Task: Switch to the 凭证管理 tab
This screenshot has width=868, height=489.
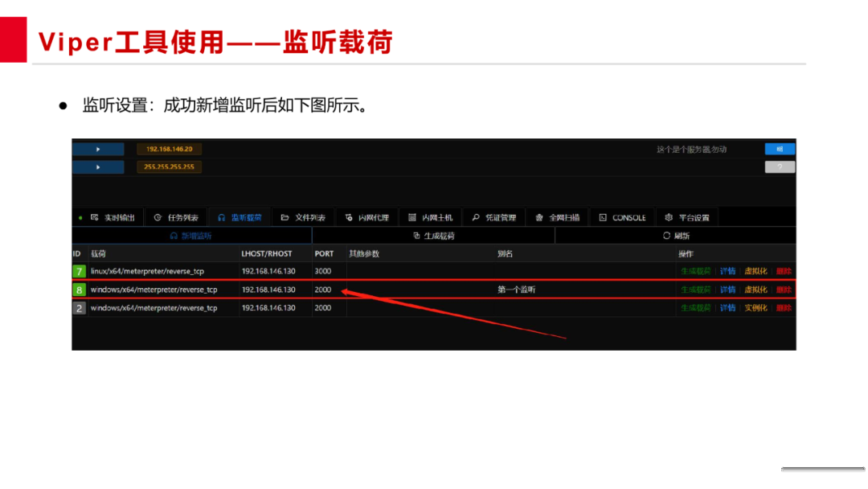Action: pos(494,218)
